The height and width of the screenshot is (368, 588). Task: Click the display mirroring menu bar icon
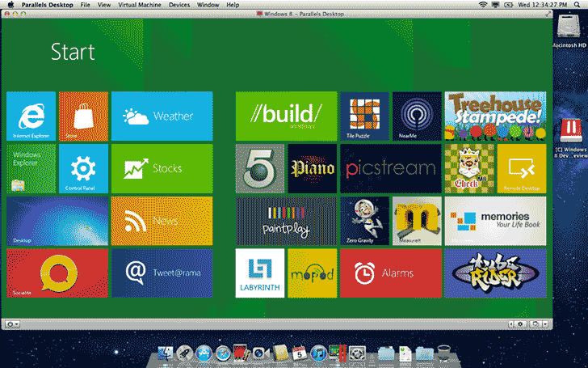coord(495,5)
